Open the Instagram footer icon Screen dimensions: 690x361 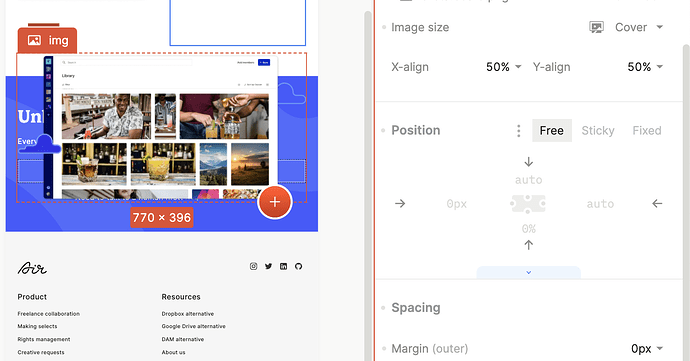[253, 266]
